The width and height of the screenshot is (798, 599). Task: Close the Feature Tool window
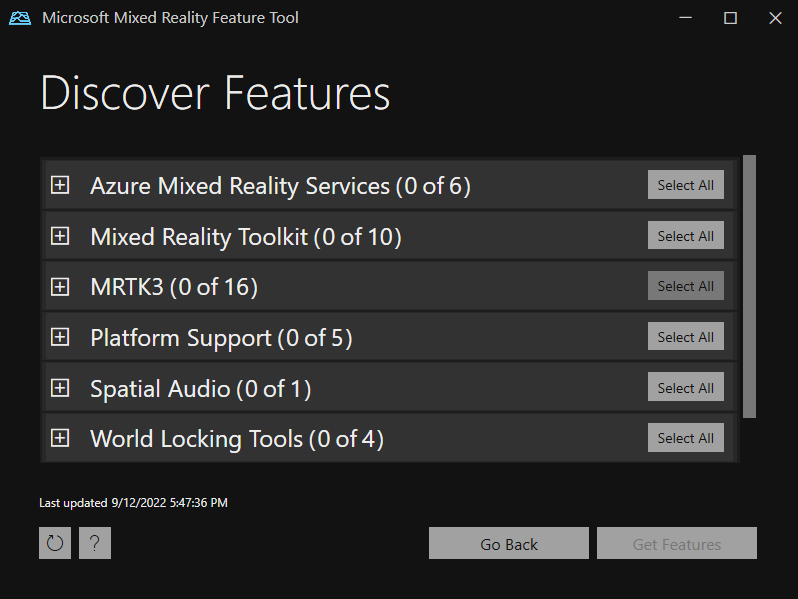point(775,18)
